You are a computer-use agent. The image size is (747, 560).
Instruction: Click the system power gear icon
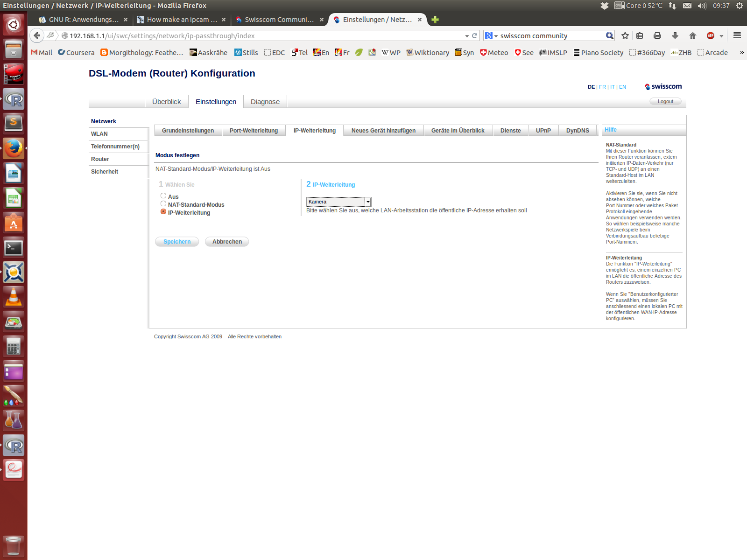click(x=740, y=6)
